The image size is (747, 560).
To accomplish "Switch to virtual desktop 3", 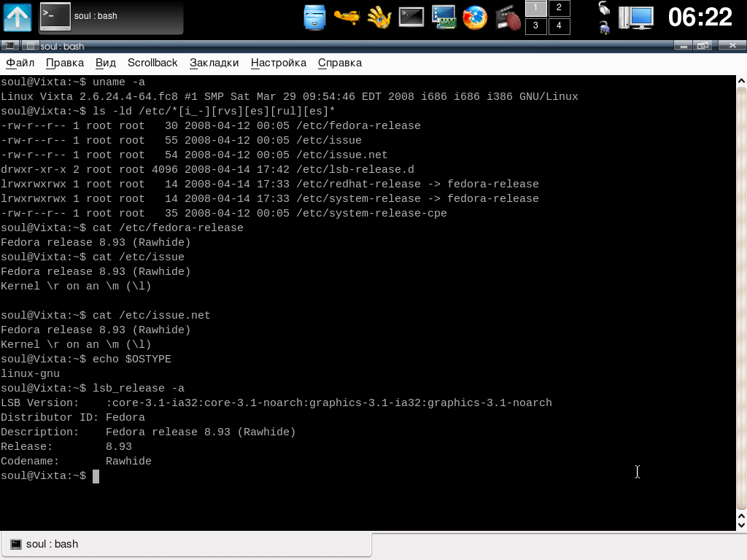I will point(535,26).
